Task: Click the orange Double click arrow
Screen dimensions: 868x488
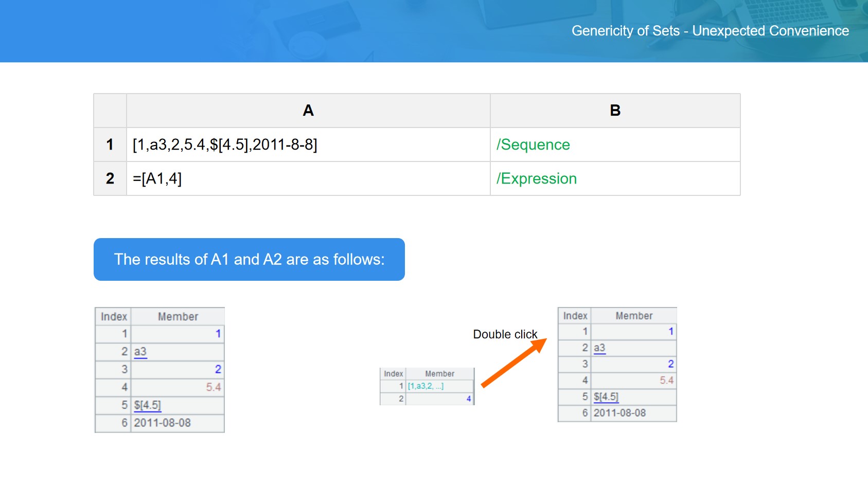Action: (x=513, y=363)
